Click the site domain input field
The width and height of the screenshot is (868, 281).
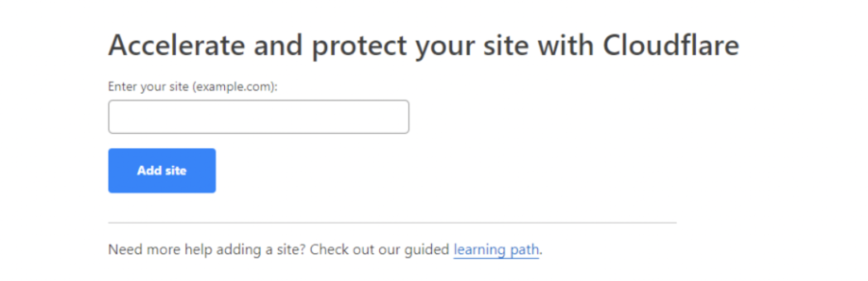258,117
